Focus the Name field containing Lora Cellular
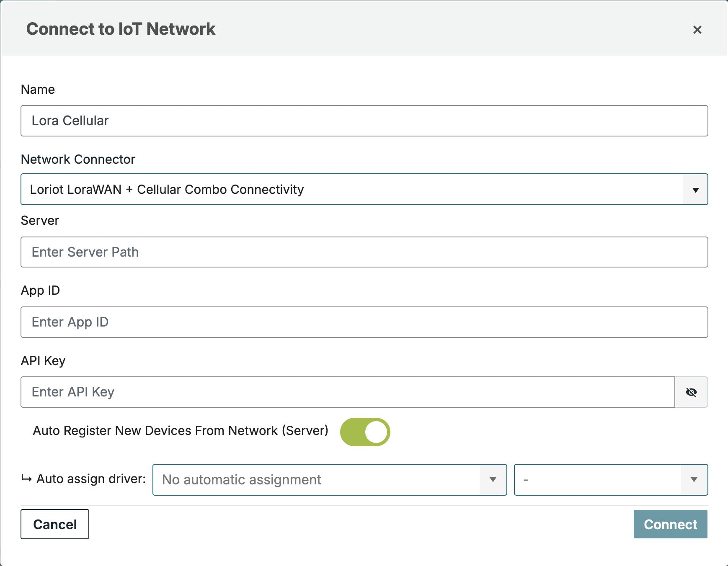 (364, 121)
